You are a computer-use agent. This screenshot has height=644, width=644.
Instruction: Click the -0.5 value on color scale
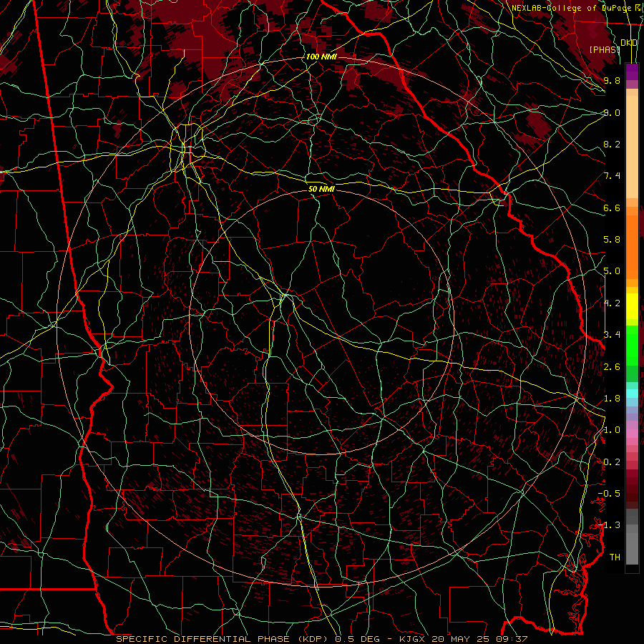[x=609, y=493]
